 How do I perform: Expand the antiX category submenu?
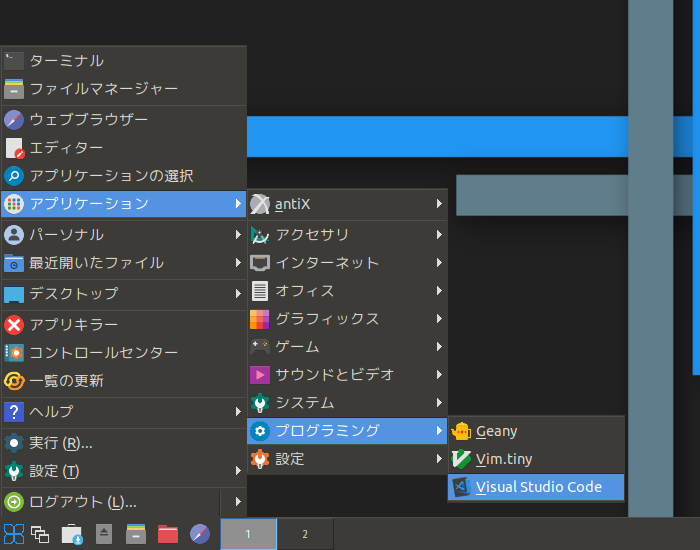click(347, 204)
